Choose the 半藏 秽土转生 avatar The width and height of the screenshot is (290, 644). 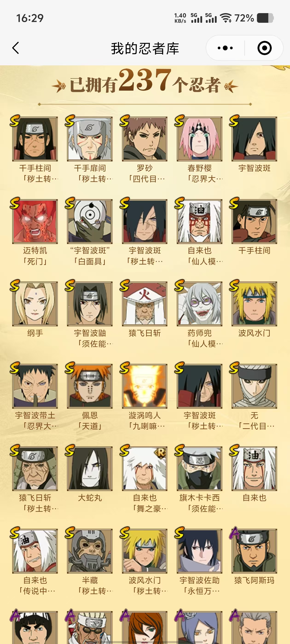pos(90,551)
